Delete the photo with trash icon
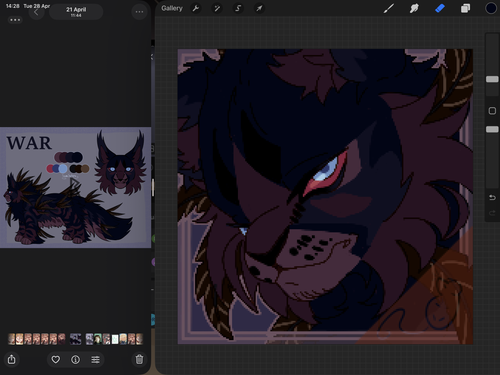The width and height of the screenshot is (500, 375). pyautogui.click(x=139, y=359)
